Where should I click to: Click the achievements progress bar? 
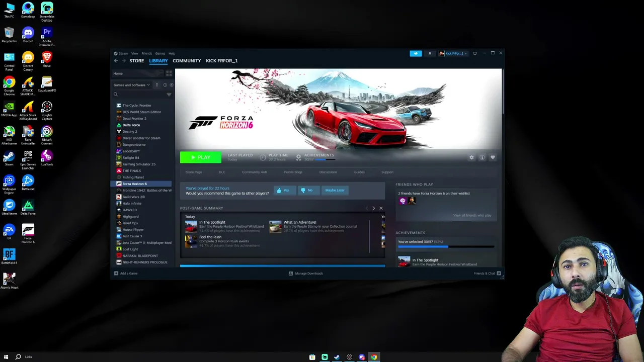click(446, 247)
